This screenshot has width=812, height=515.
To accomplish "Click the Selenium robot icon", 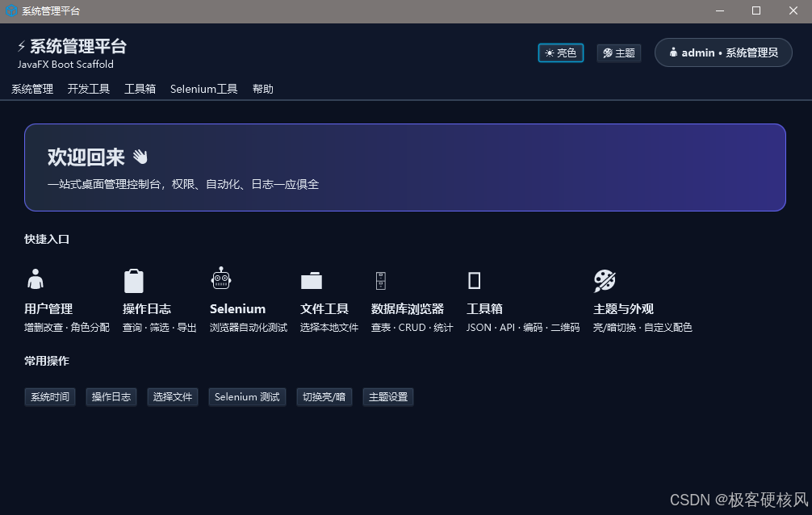I will (x=221, y=278).
